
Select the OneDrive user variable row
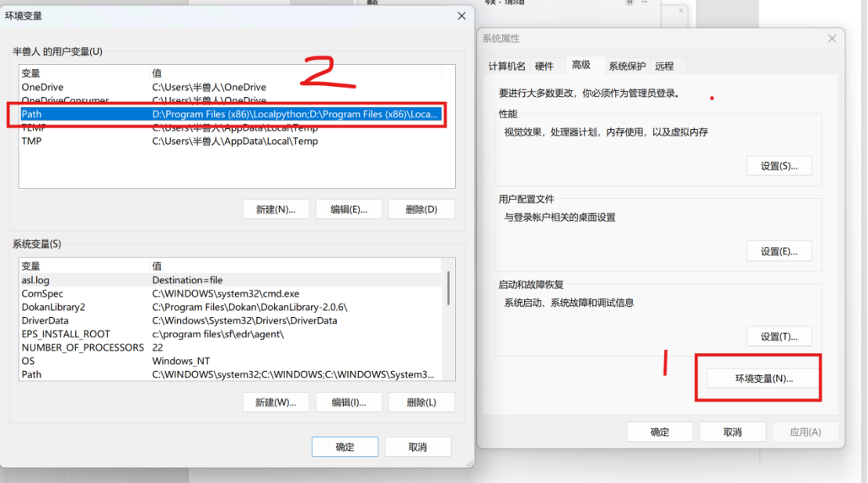point(230,87)
